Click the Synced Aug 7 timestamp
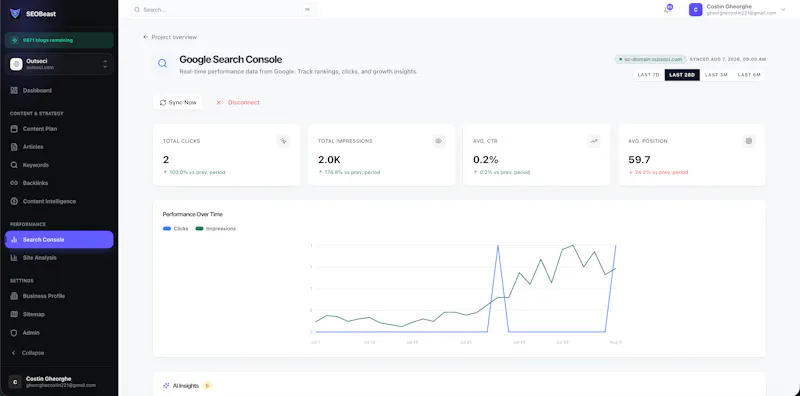The width and height of the screenshot is (800, 396). 728,59
